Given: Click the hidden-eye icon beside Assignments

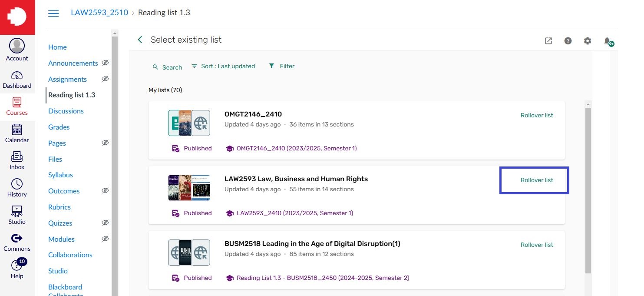Looking at the screenshot, I should click(x=105, y=79).
